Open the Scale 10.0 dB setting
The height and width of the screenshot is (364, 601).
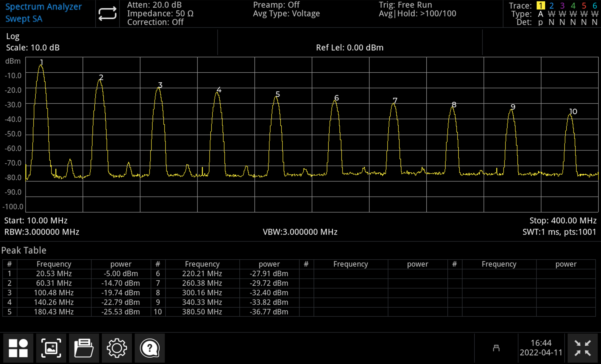point(33,48)
